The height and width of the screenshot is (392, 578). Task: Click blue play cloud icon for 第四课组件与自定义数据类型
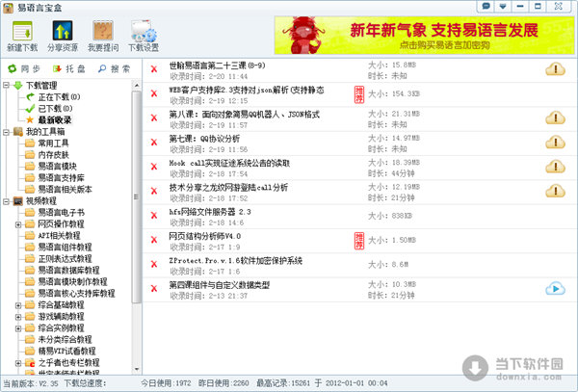point(555,288)
